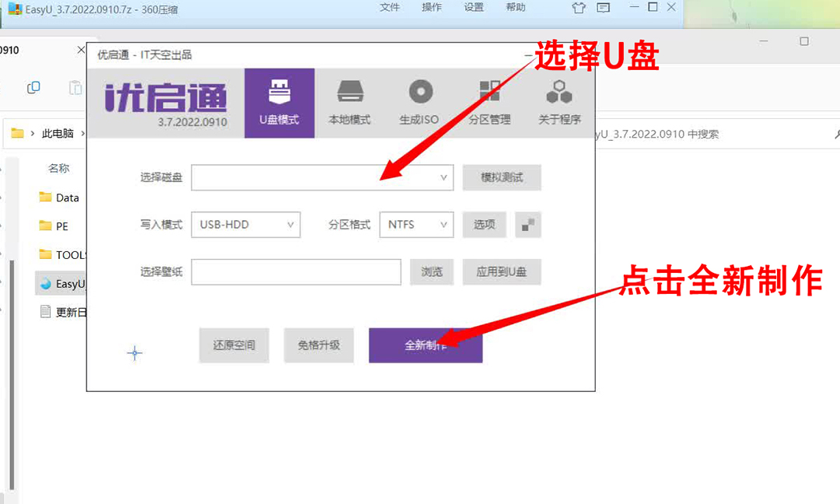Click the Explorer search box
This screenshot has width=840, height=504.
coord(717,134)
